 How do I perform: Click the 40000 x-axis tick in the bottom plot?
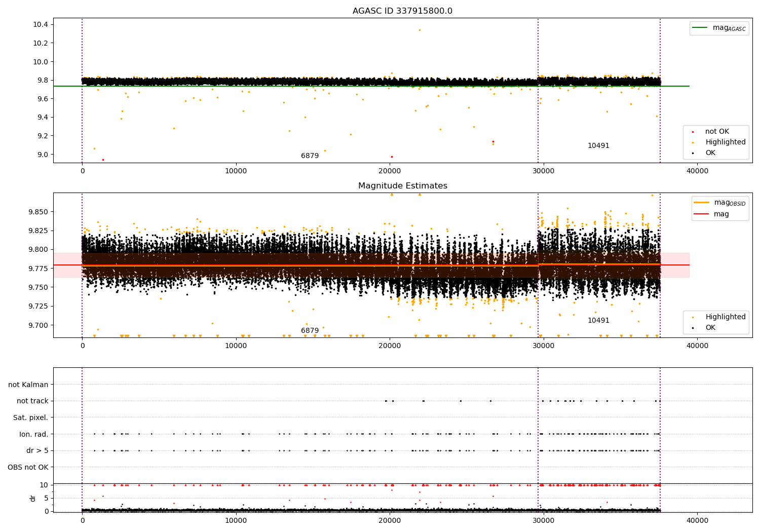(697, 520)
